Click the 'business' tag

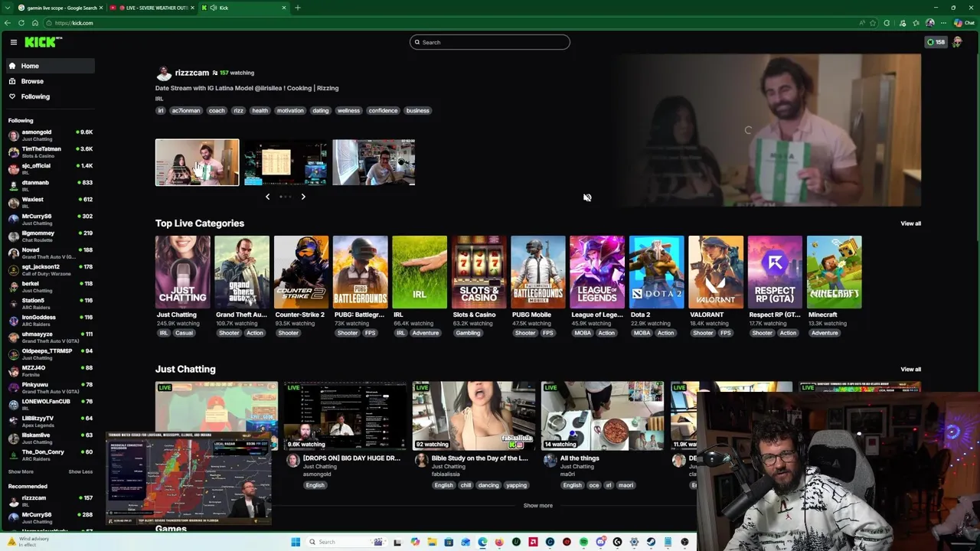pos(417,110)
